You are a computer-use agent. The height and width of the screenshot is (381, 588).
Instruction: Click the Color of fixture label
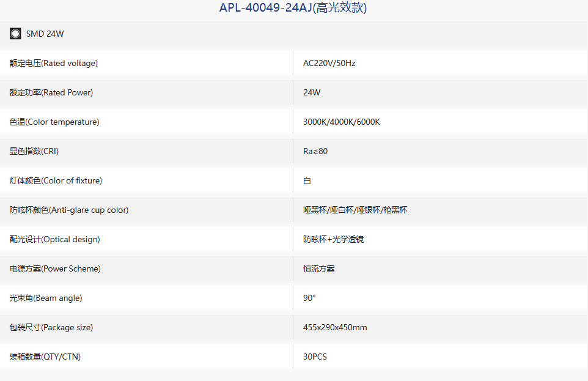tap(56, 180)
